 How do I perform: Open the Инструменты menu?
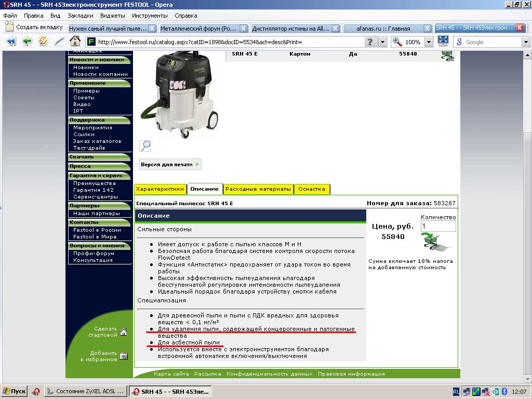pos(150,16)
